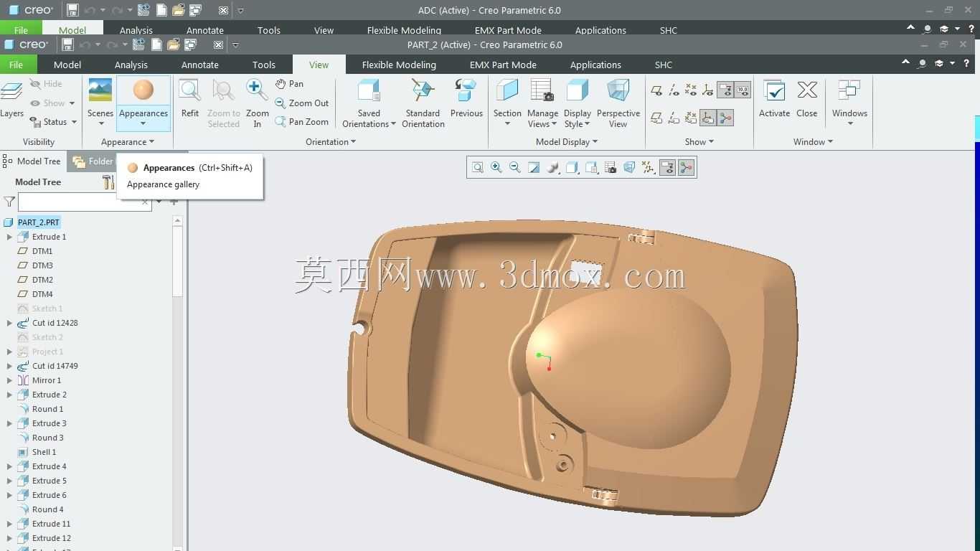Screen dimensions: 980x551
Task: Click the Close window X icon in ribbon
Action: (807, 90)
